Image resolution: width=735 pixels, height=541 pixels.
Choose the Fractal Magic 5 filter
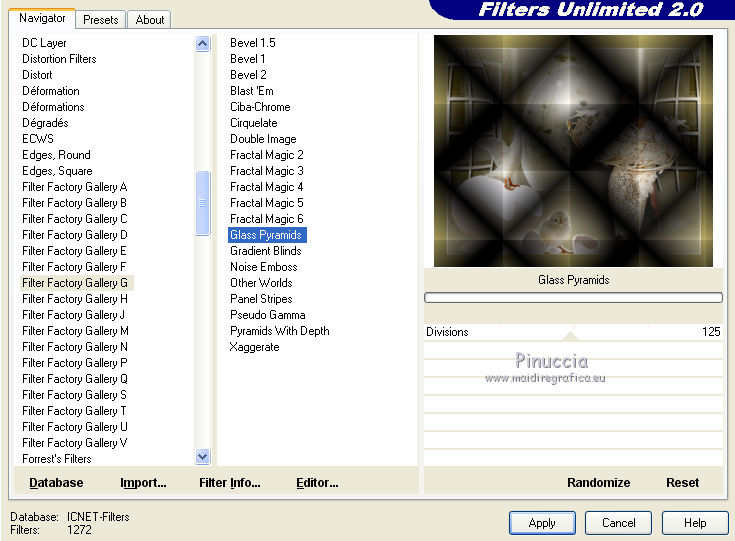[267, 203]
